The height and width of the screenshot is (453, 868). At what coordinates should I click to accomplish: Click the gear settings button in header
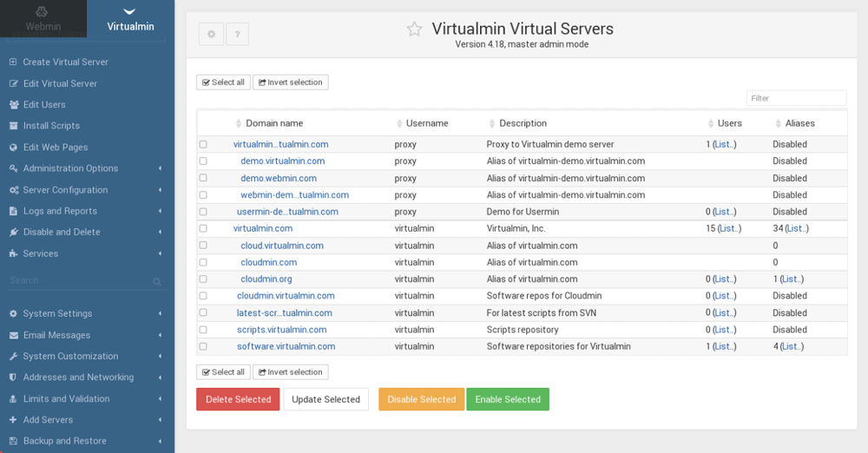point(212,35)
